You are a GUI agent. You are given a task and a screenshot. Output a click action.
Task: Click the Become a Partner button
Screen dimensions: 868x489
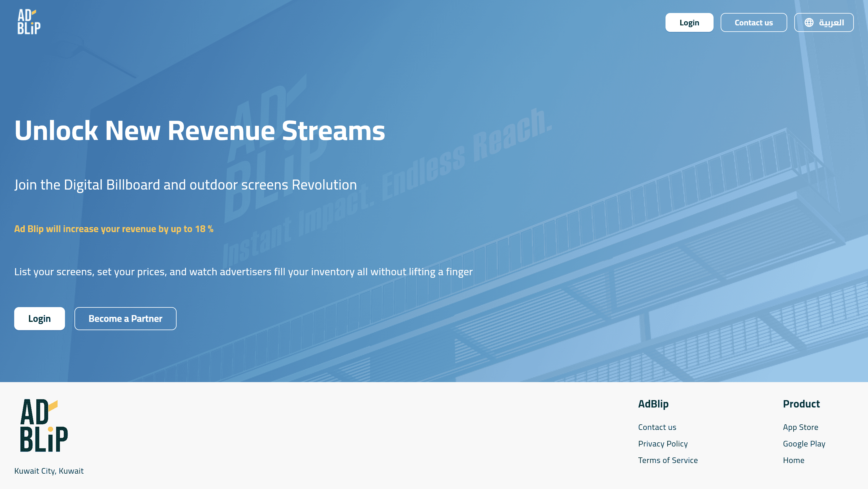125,319
